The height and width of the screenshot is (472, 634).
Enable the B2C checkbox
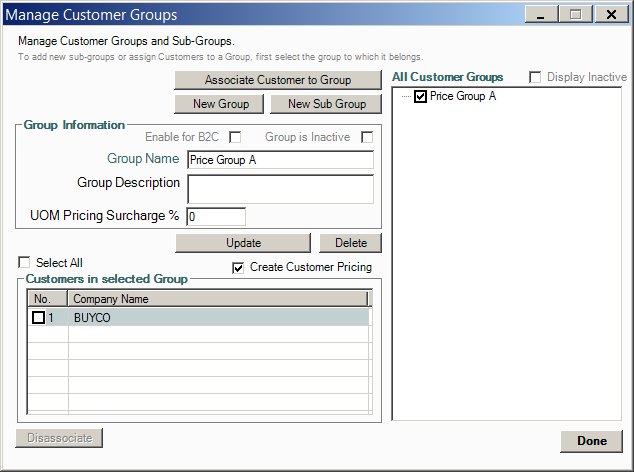[x=236, y=137]
